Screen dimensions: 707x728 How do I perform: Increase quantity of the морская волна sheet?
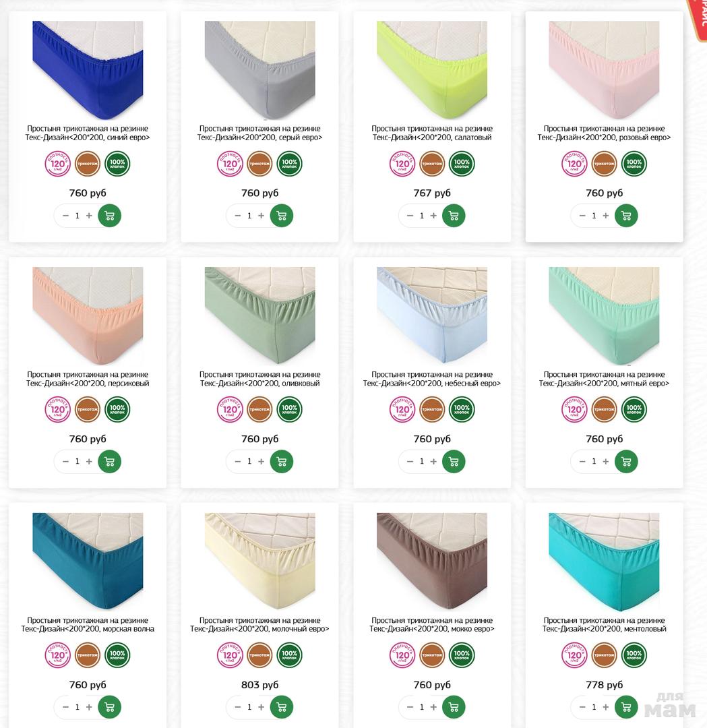coord(89,707)
